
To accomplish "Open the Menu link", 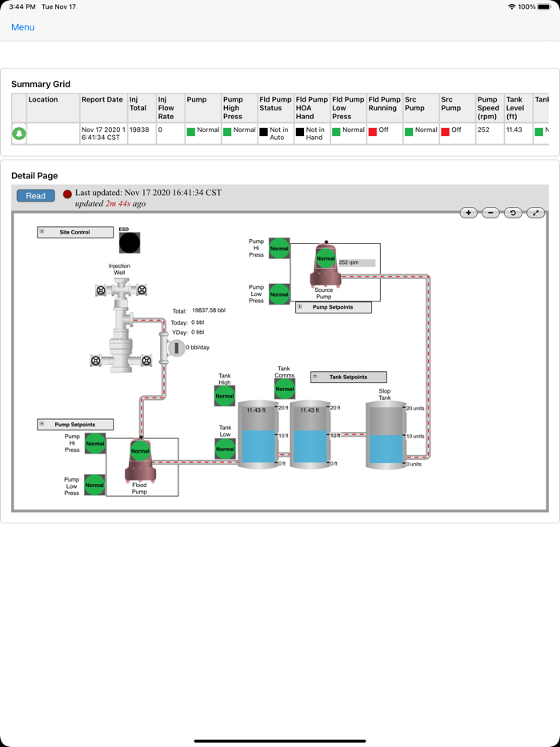I will point(23,27).
